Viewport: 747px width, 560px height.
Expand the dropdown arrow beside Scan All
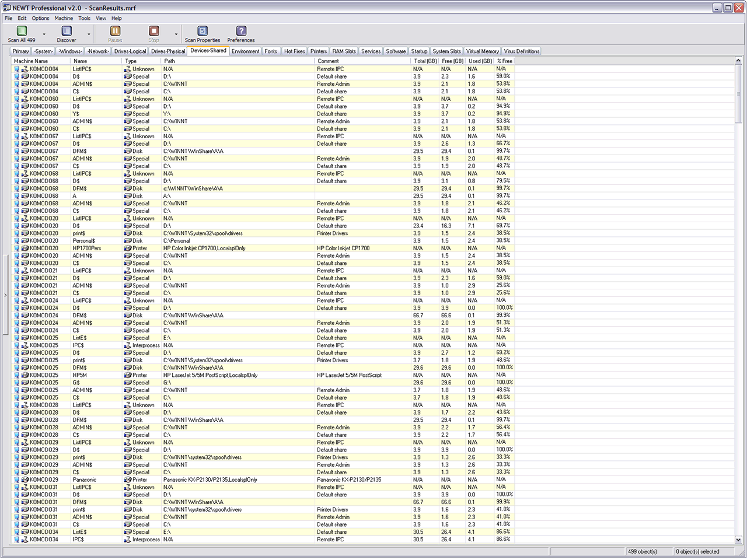click(x=44, y=34)
